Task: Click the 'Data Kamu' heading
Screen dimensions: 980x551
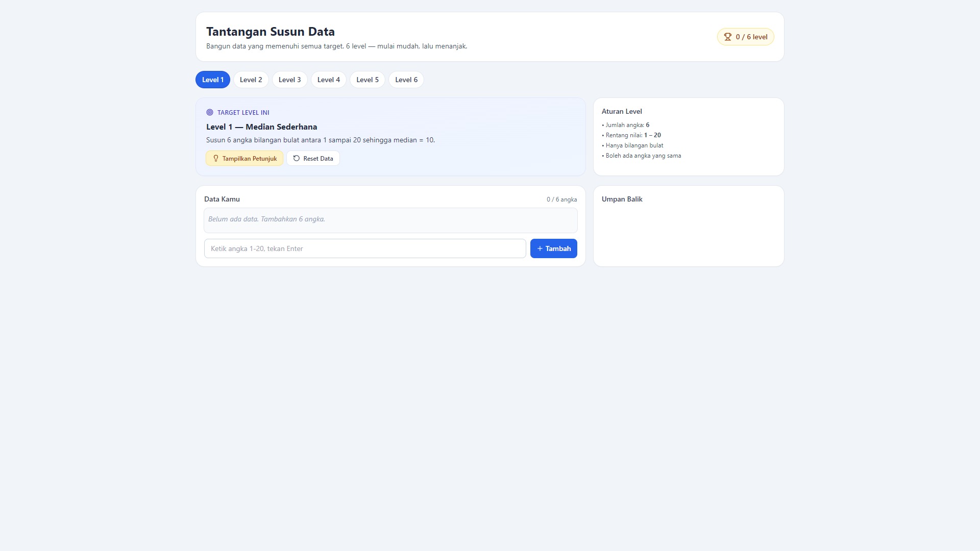Action: click(222, 199)
